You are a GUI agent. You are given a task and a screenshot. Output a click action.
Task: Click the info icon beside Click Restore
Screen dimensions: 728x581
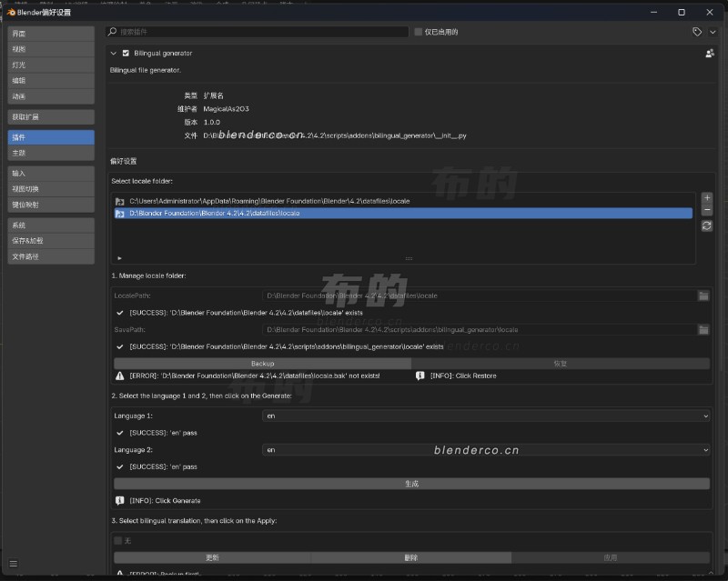click(x=420, y=376)
